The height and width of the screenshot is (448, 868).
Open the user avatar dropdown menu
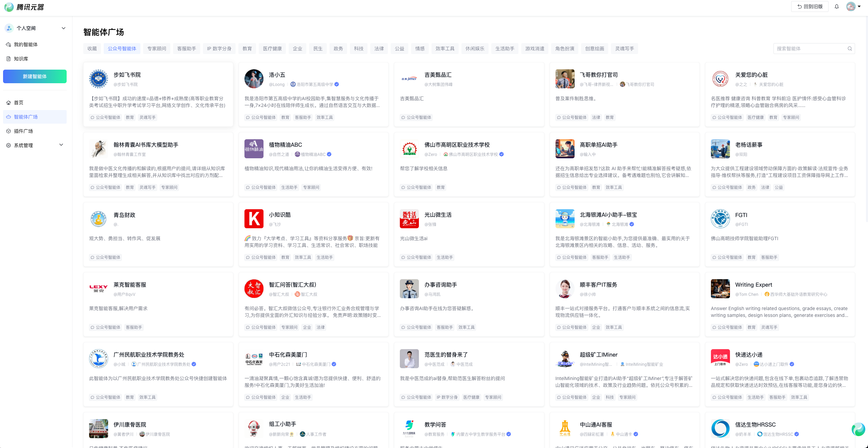click(853, 6)
